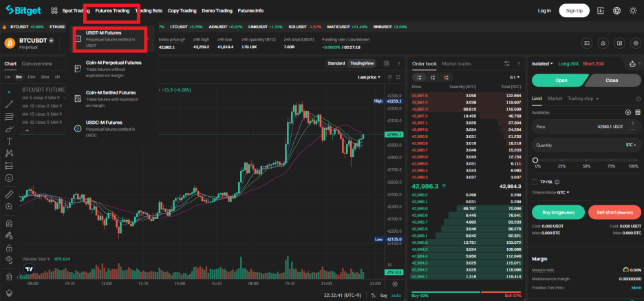644x301 pixels.
Task: Open the object tree layers icon
Action: [x=9, y=293]
